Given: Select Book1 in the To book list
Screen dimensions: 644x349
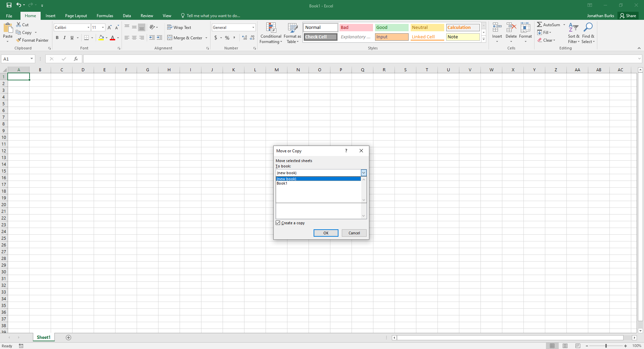Looking at the screenshot, I should 282,183.
